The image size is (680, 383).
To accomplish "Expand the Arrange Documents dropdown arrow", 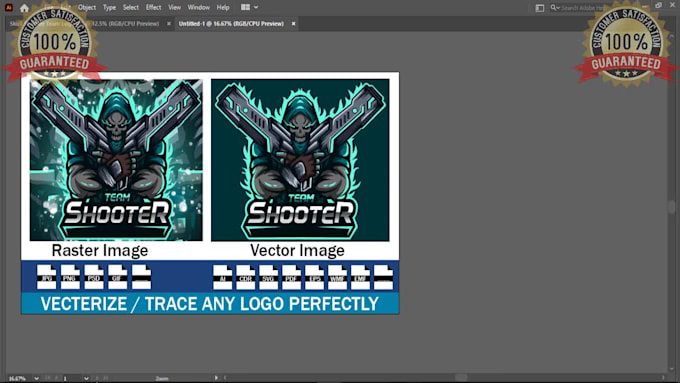I will pos(256,7).
